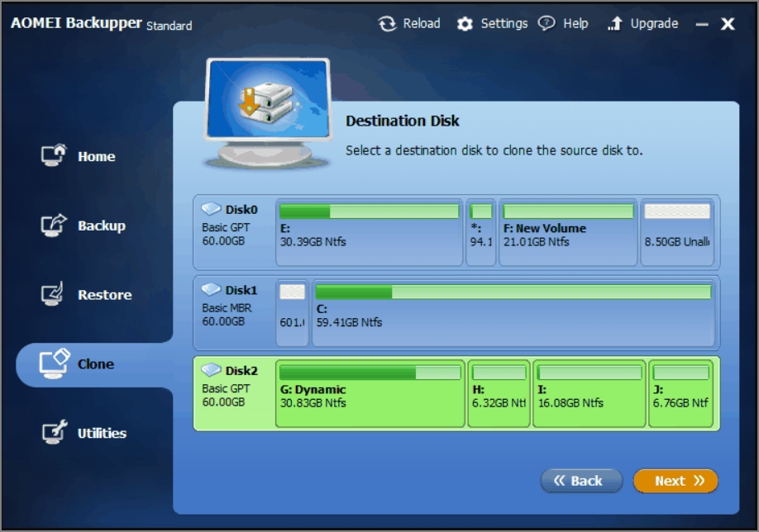
Task: Select the H: 6.32GB partition
Action: click(x=499, y=394)
